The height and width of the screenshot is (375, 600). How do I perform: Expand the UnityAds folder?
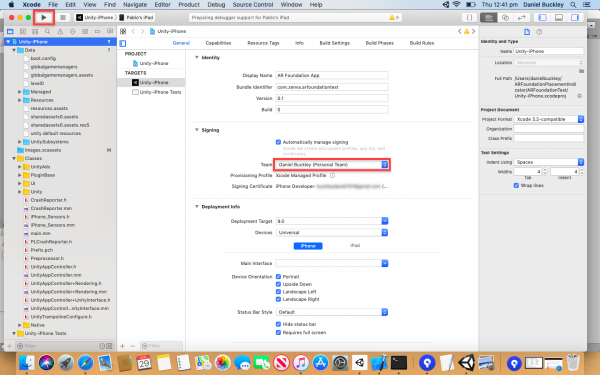(x=20, y=167)
